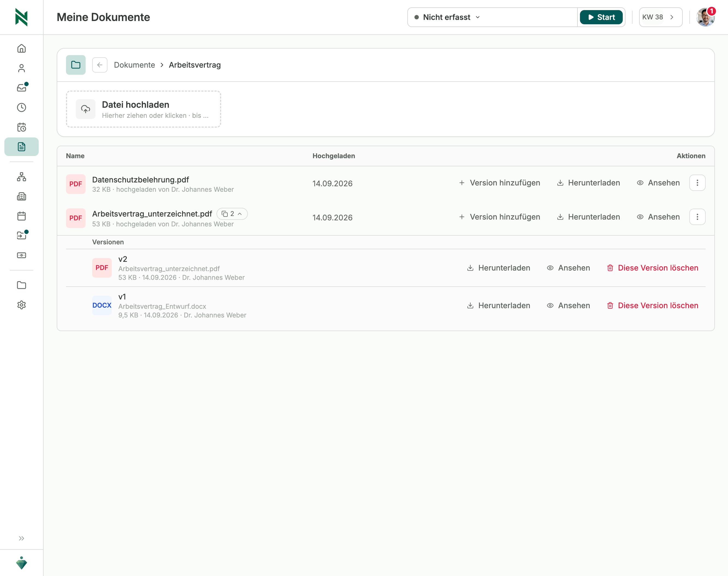Open the sidebar icon with arrow and dot
Image resolution: width=728 pixels, height=576 pixels.
[x=22, y=235]
